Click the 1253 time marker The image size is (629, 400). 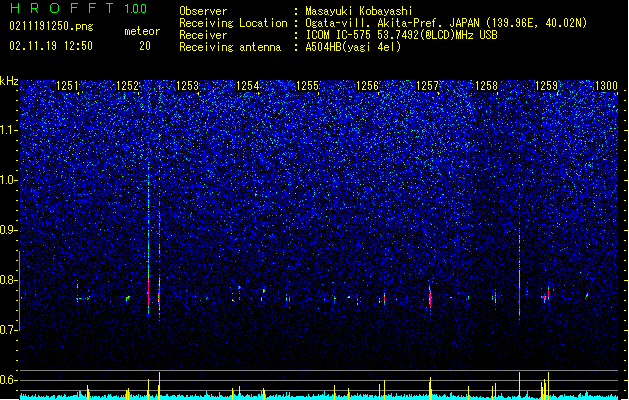coord(187,86)
